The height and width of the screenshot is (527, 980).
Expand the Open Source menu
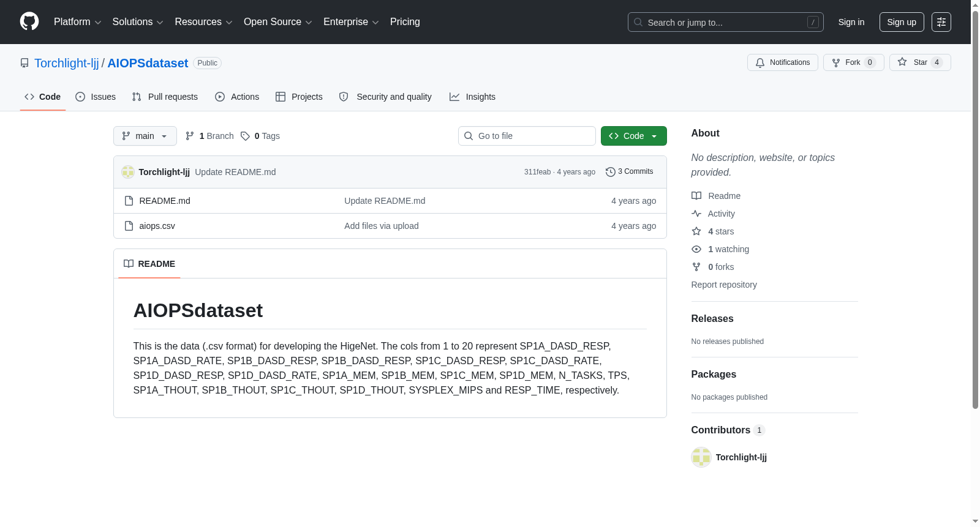pyautogui.click(x=278, y=22)
